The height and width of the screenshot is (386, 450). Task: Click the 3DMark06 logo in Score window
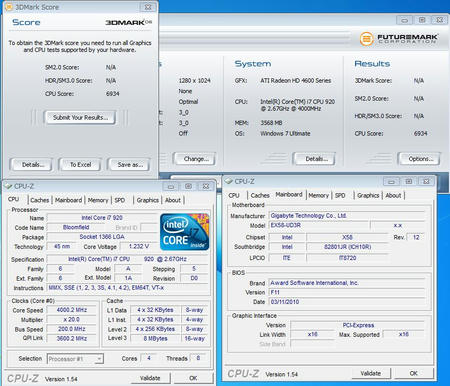tap(129, 22)
